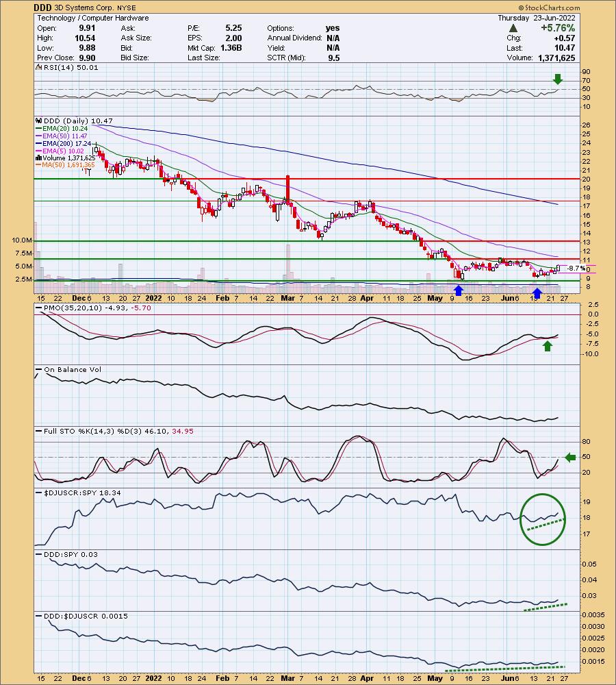This screenshot has width=616, height=685.
Task: Click the Technology / Computer Hardware sector label
Action: pyautogui.click(x=93, y=18)
